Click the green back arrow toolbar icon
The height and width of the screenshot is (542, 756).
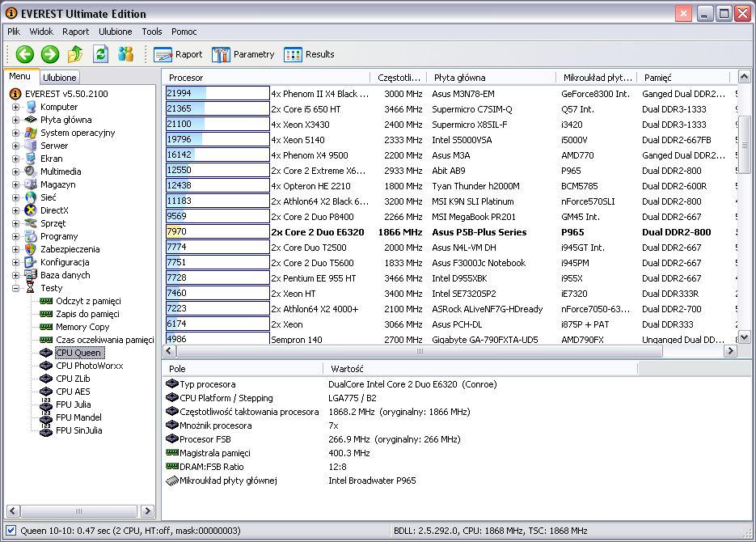(25, 54)
